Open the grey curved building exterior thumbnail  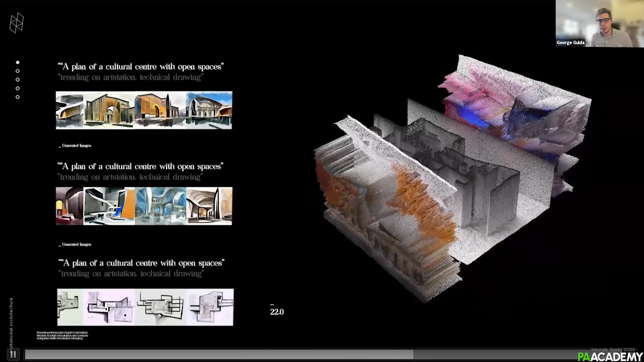tap(69, 110)
